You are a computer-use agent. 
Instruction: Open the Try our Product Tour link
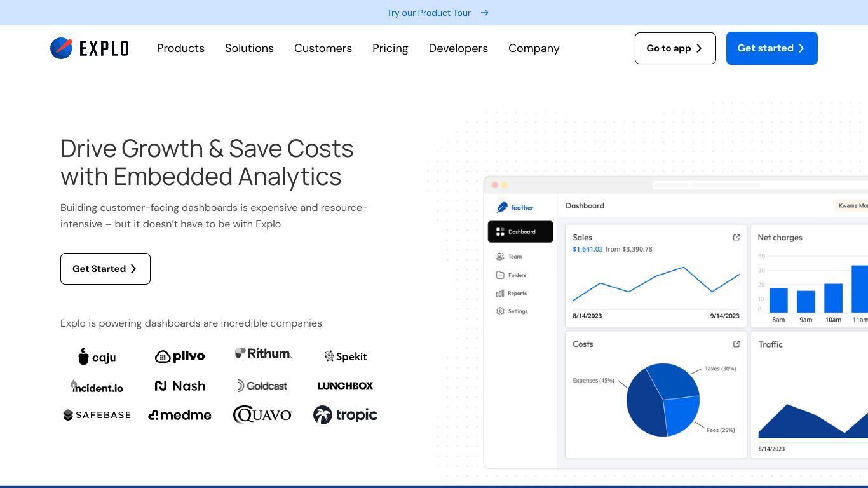pyautogui.click(x=429, y=13)
